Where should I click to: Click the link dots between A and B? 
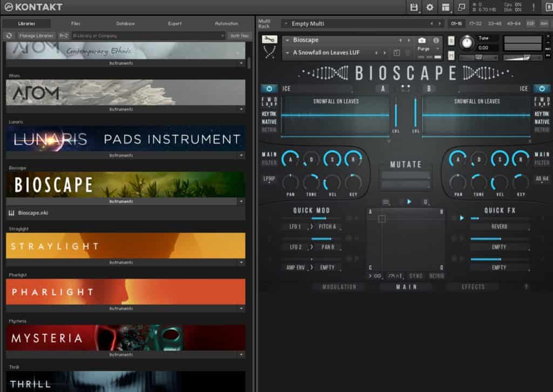pos(406,89)
